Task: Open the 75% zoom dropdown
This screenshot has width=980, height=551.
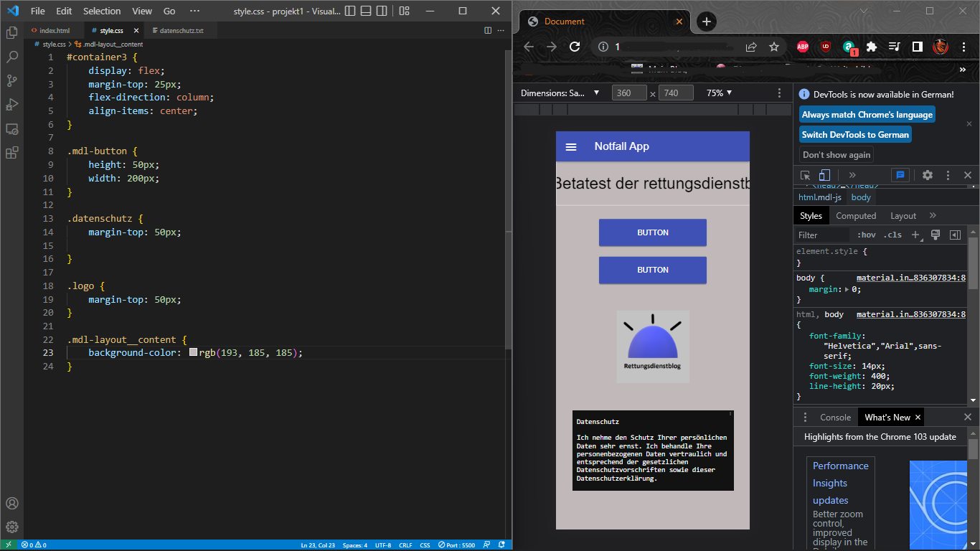Action: pos(719,93)
